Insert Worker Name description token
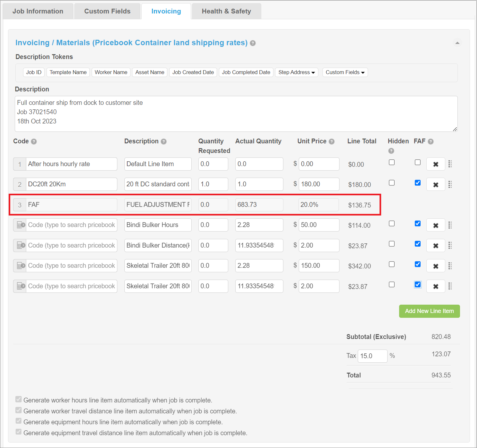 pyautogui.click(x=111, y=72)
